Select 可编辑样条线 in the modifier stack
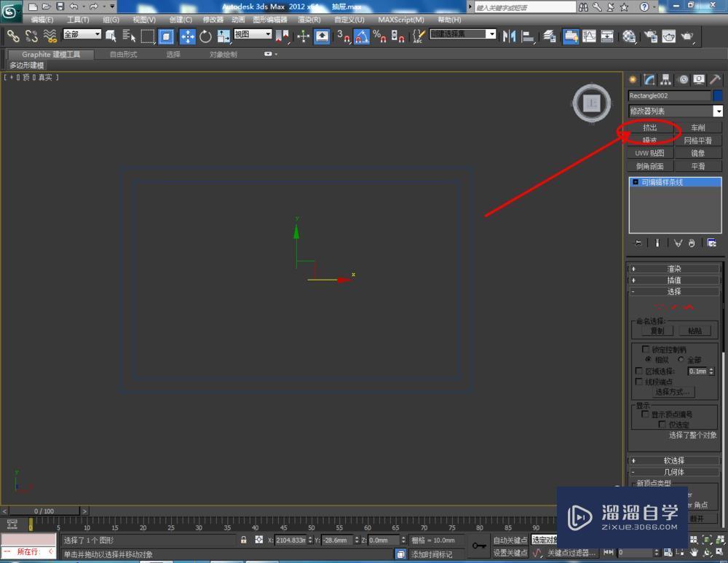728x563 pixels. [x=664, y=182]
